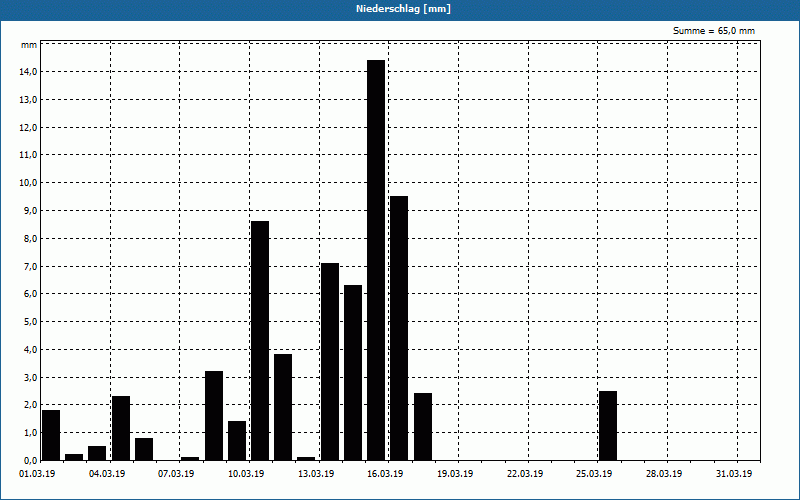Screen dimensions: 800x500
Task: Click the y-axis label "8,0"
Action: pos(31,239)
